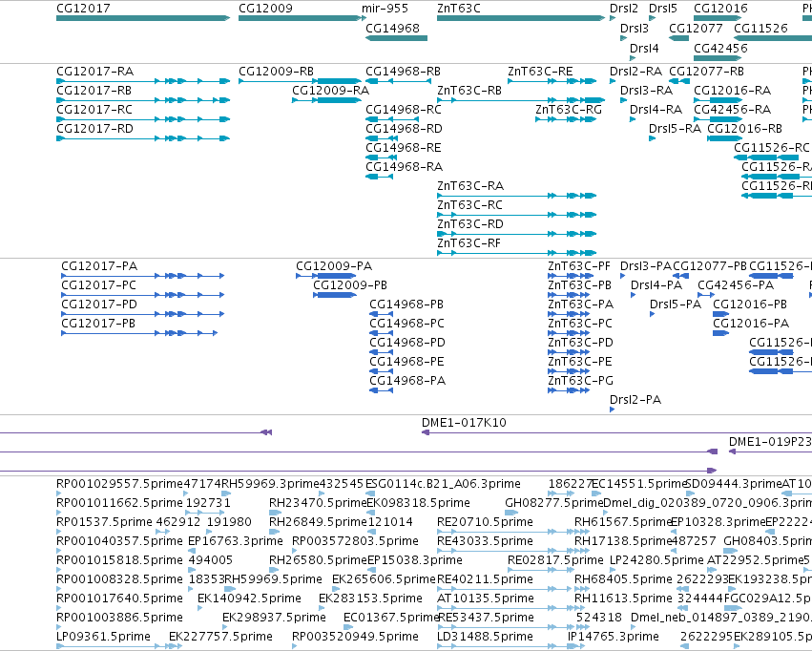Select EST 494005 label
The image size is (812, 651).
(210, 560)
